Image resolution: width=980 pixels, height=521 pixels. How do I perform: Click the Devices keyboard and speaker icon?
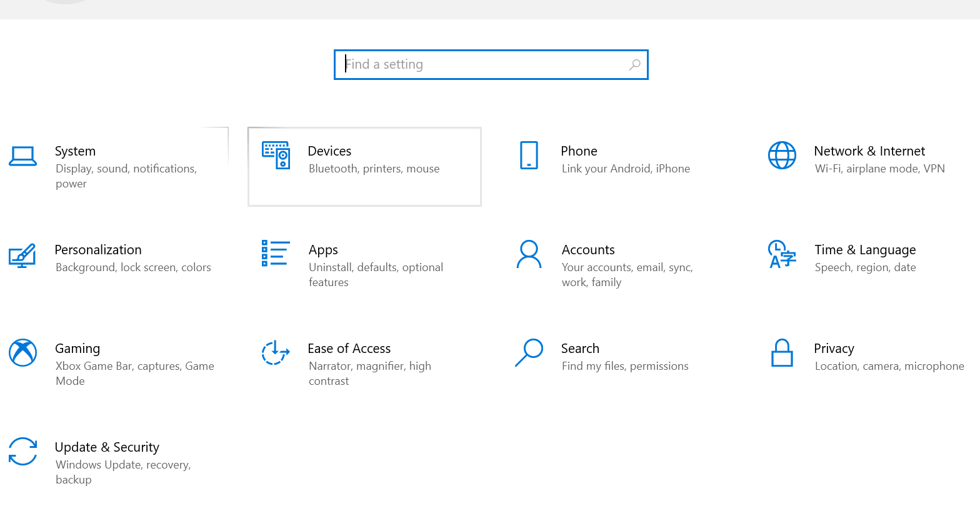[276, 155]
